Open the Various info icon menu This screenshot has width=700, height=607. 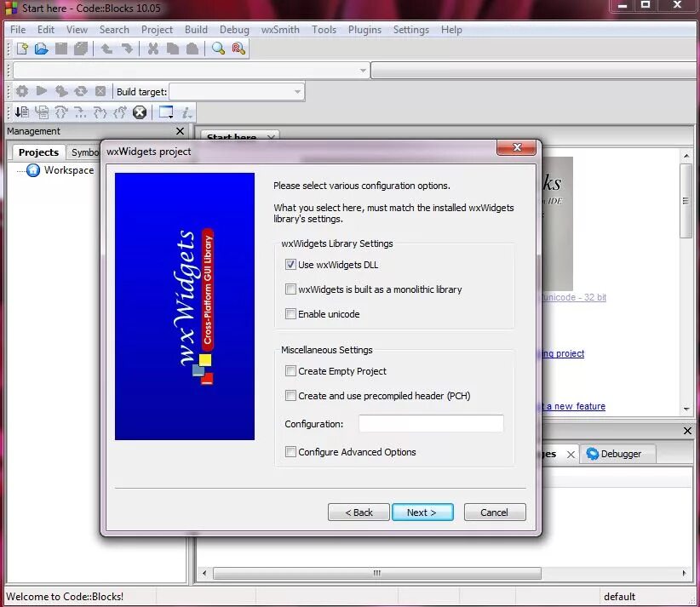(186, 112)
